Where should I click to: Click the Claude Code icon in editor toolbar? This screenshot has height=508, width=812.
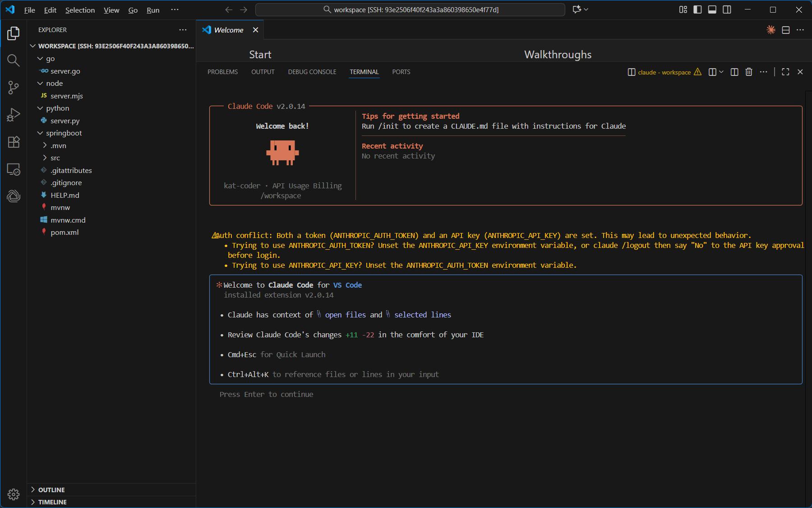pos(771,30)
